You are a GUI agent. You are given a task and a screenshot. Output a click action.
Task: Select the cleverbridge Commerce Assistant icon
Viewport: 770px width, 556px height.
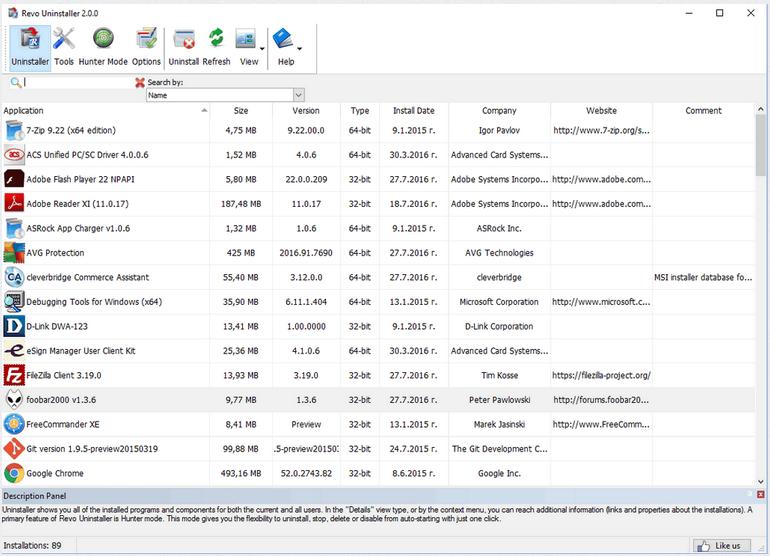(14, 278)
